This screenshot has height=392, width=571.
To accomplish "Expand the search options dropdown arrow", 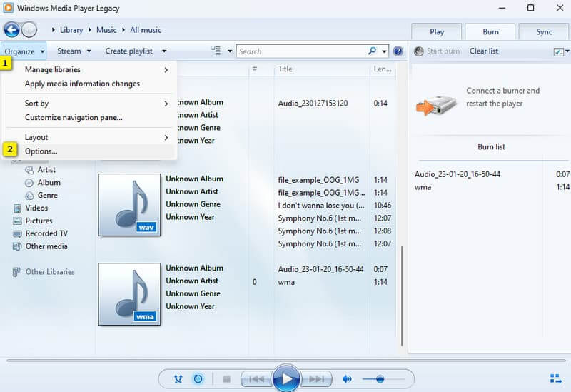I will click(x=384, y=51).
